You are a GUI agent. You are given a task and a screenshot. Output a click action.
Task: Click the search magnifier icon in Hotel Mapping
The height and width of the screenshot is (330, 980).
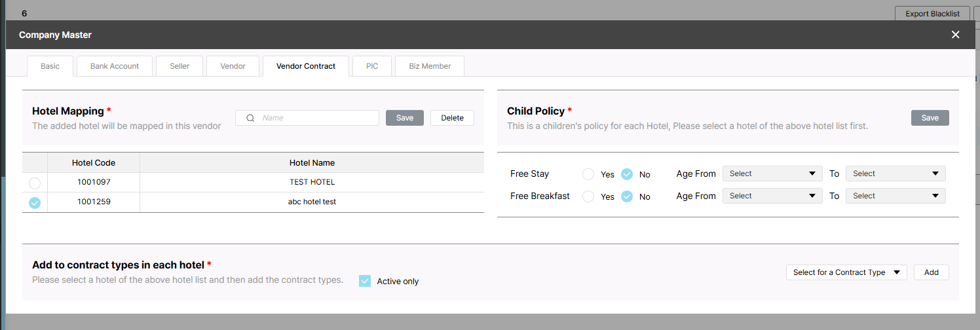pos(250,118)
